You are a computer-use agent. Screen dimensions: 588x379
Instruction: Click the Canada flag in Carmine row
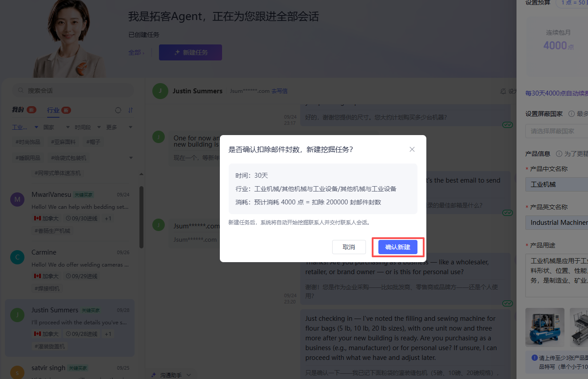(37, 276)
